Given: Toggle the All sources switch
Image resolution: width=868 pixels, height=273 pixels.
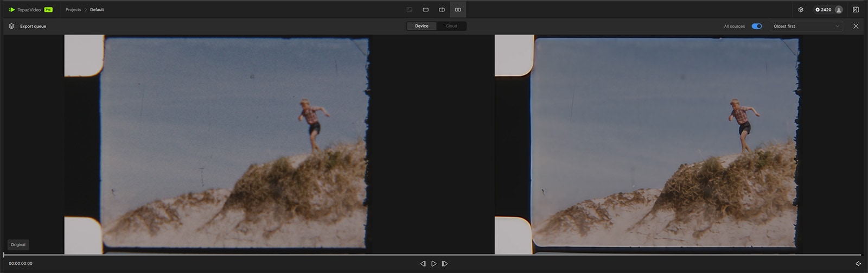Looking at the screenshot, I should click(757, 26).
